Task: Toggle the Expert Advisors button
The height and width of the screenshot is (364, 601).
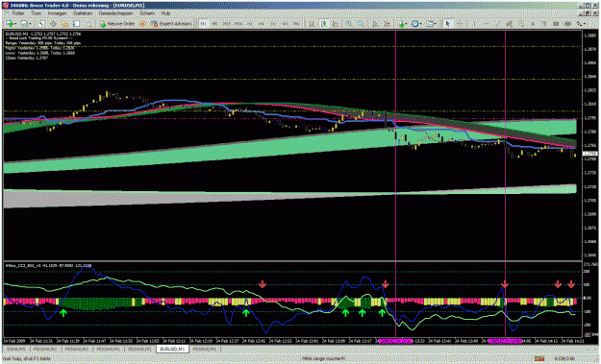Action: (171, 24)
